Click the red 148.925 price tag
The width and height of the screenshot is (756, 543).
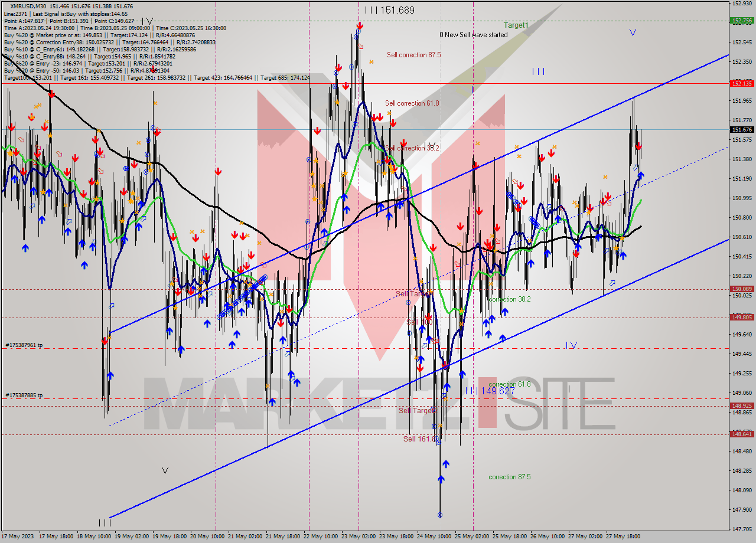(742, 405)
